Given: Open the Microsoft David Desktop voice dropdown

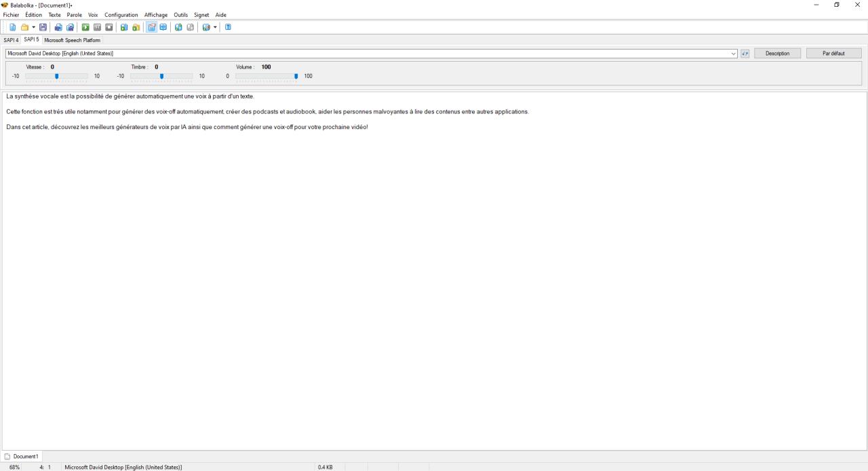Looking at the screenshot, I should 371,53.
